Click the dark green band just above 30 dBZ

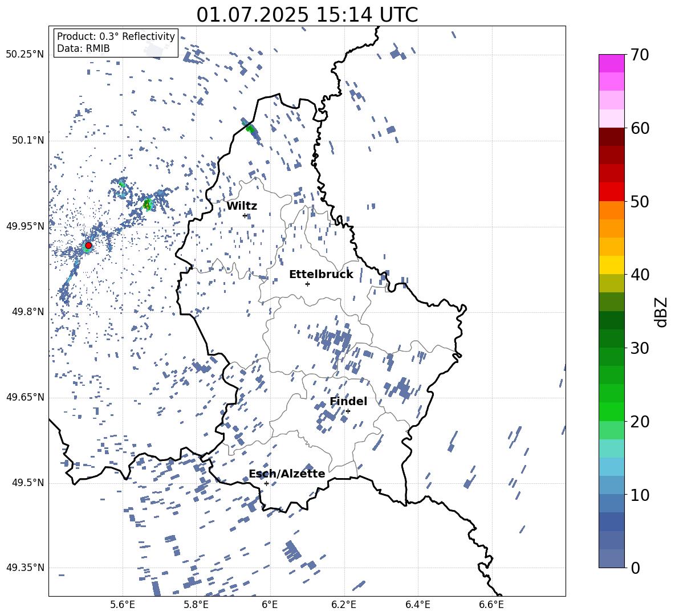(x=611, y=338)
